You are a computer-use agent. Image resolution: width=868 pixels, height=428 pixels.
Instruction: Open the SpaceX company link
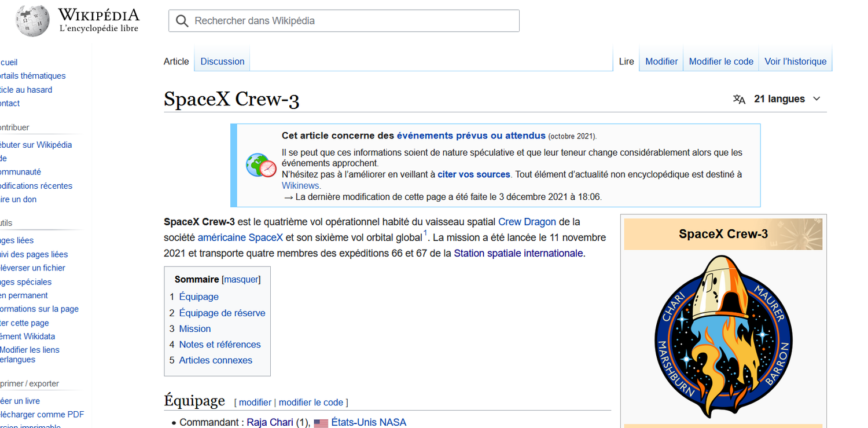[x=266, y=237]
